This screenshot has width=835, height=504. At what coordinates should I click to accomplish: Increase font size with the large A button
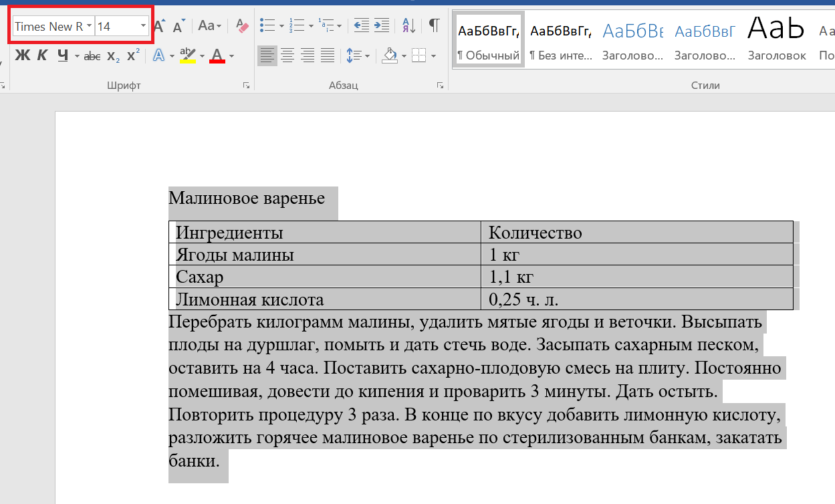159,26
